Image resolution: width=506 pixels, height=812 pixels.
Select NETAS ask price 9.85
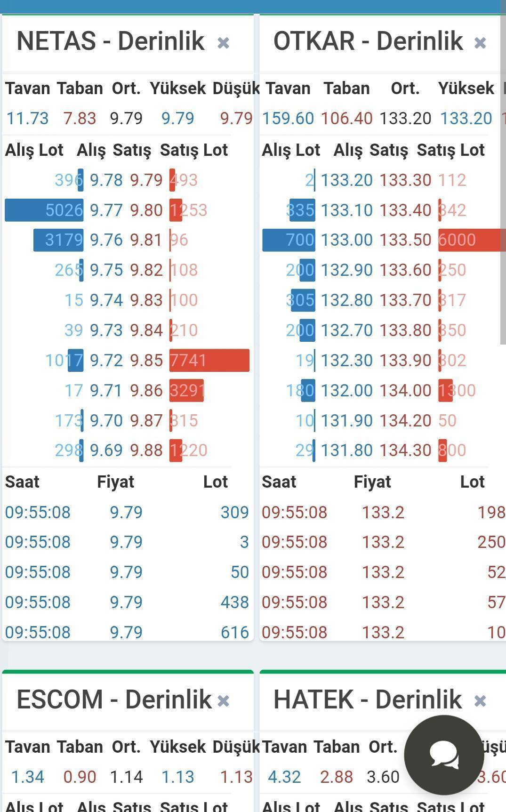pyautogui.click(x=146, y=361)
